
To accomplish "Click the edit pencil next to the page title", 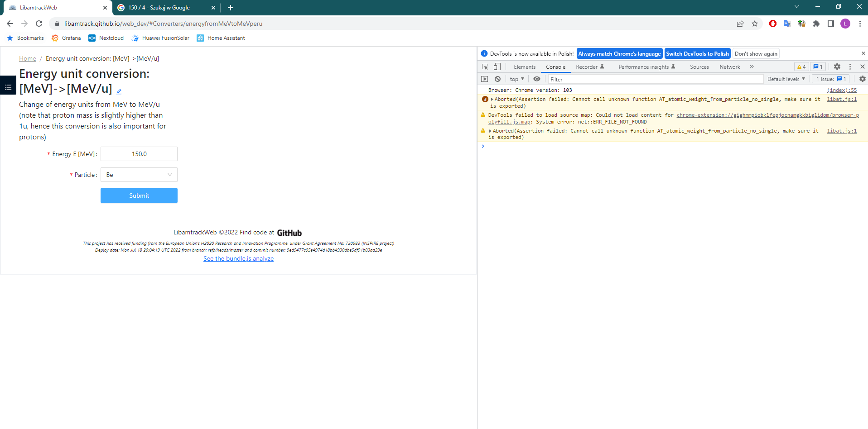I will pos(119,91).
